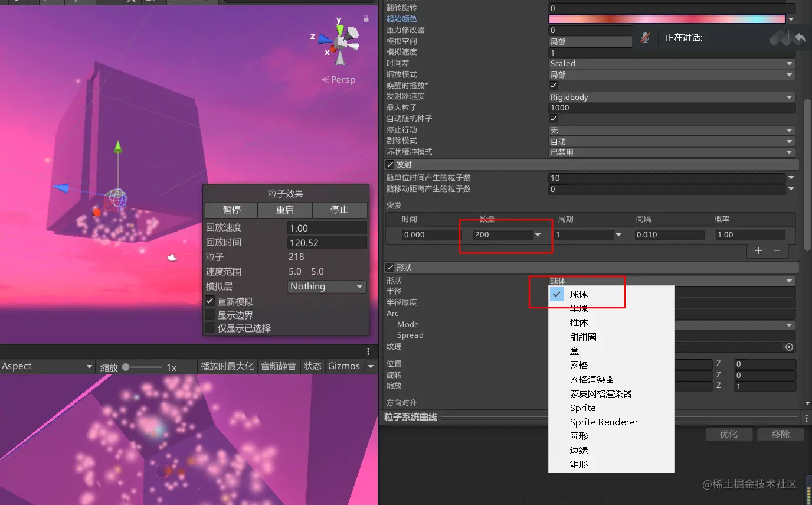This screenshot has width=812, height=505.
Task: Select 蒙皮网格渲染器 shape option
Action: (x=611, y=393)
